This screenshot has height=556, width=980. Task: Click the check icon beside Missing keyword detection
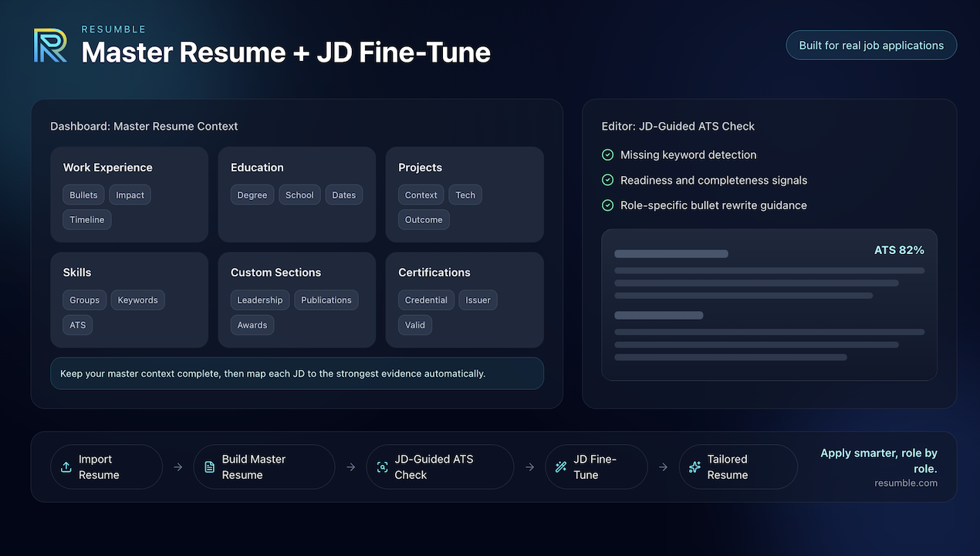[607, 154]
